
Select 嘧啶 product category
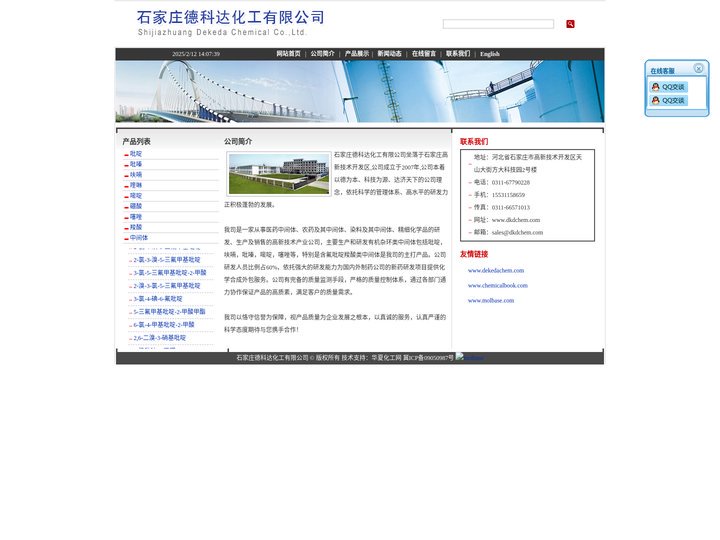(136, 196)
